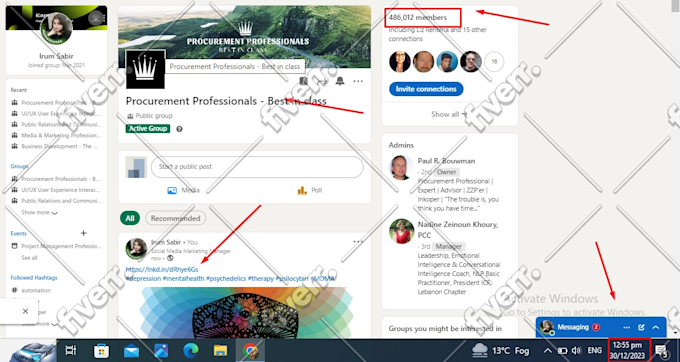Click the X close icon on the popup

point(25,311)
